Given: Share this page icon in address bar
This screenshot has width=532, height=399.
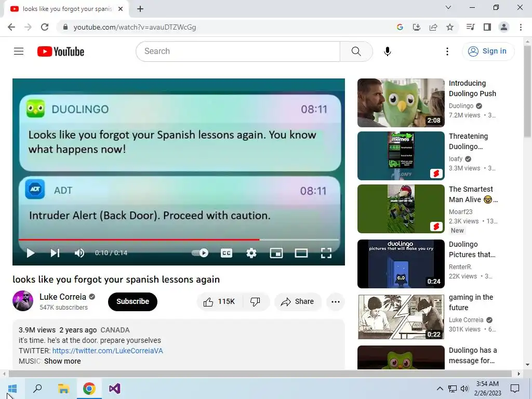Looking at the screenshot, I should tap(433, 27).
